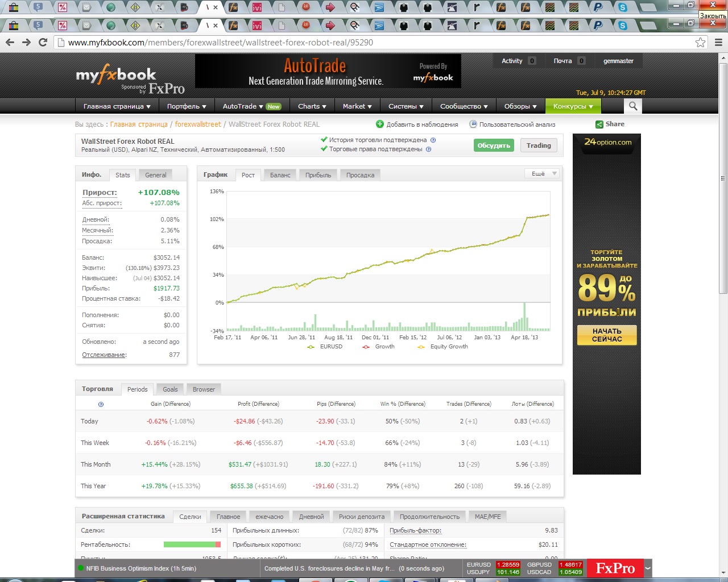Show the Риски депозита statistics tab
Viewport: 728px width, 582px height.
coord(362,517)
